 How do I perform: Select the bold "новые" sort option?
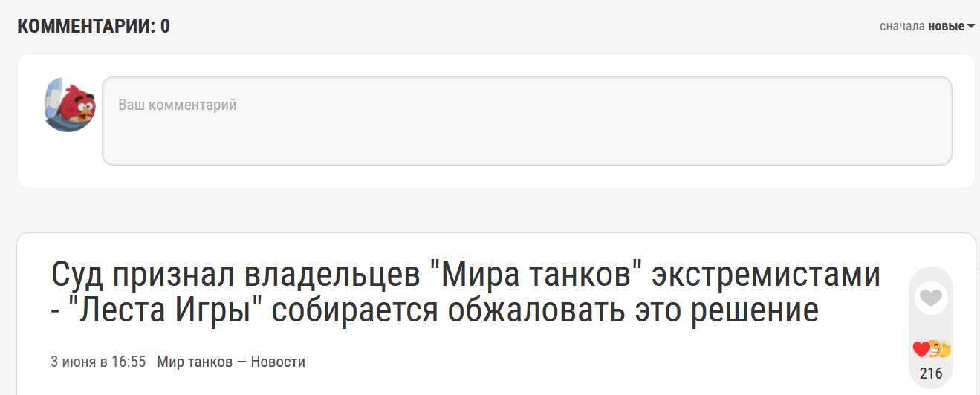coord(946,26)
